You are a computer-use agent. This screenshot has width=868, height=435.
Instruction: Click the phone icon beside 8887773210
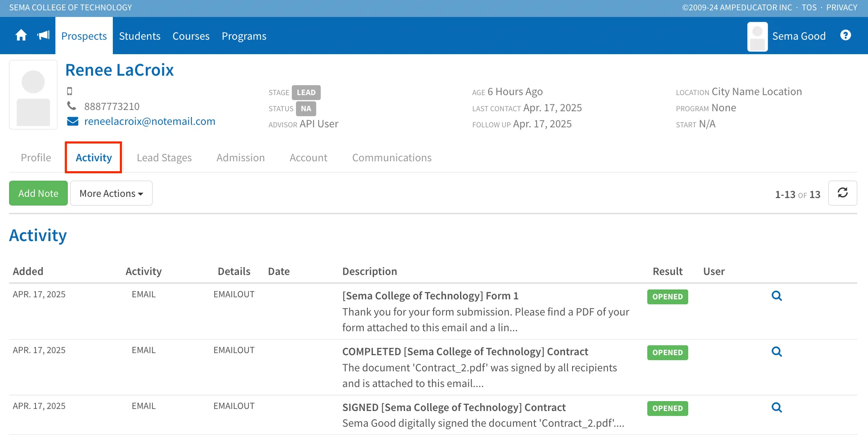point(72,106)
